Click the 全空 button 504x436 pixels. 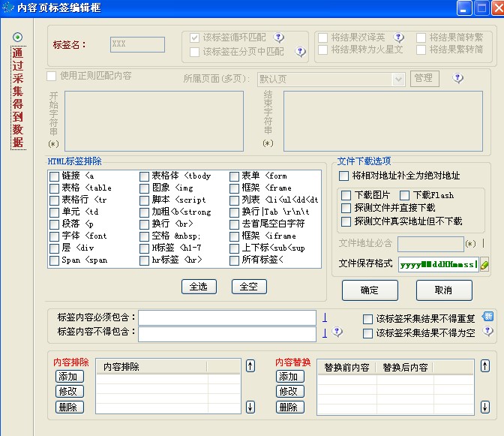249,287
